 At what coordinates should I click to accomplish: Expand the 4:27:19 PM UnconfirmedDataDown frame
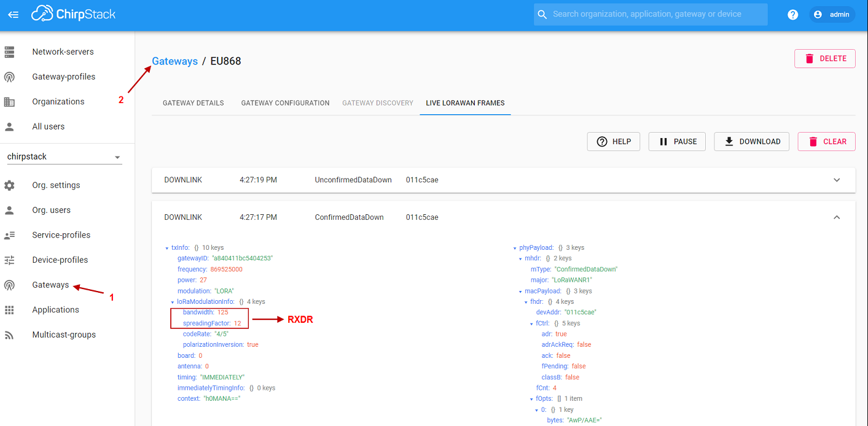pyautogui.click(x=837, y=180)
